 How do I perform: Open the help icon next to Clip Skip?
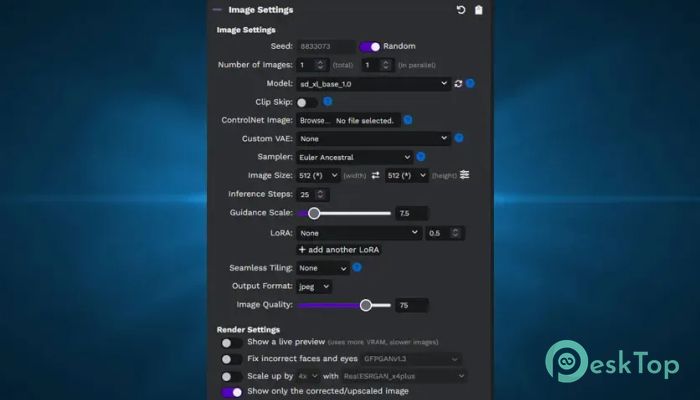328,102
